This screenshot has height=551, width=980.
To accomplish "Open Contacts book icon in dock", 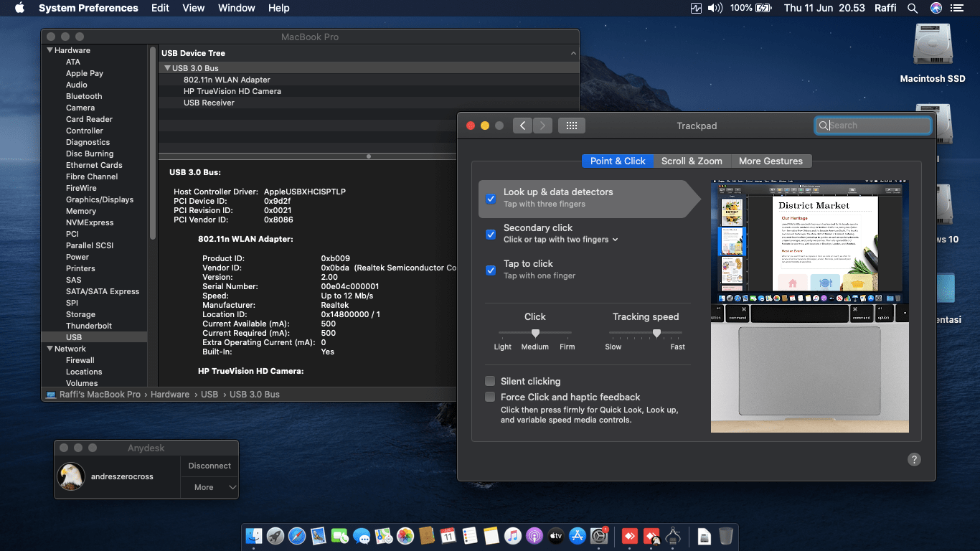I will click(x=426, y=536).
